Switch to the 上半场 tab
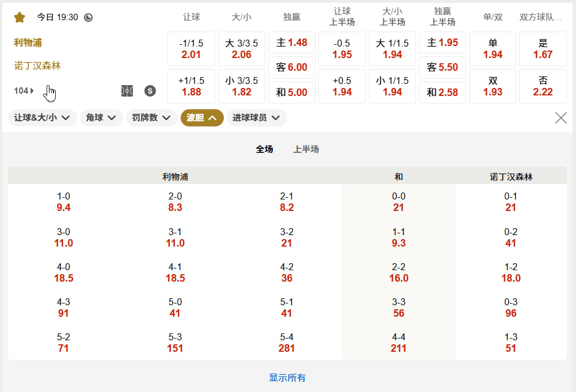 (x=306, y=149)
